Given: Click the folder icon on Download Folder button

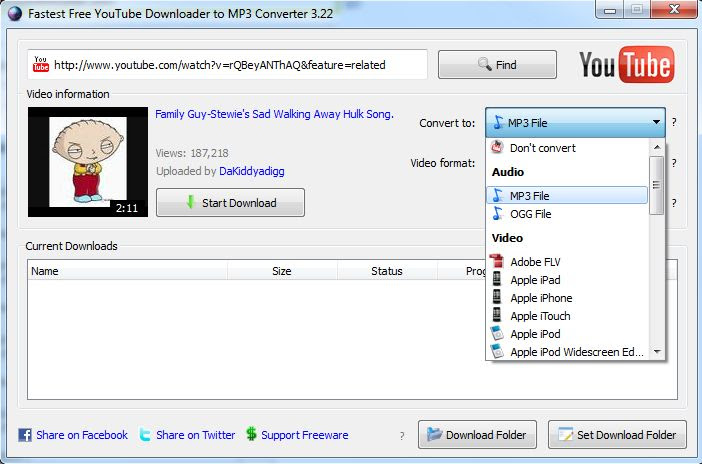Looking at the screenshot, I should pyautogui.click(x=434, y=434).
